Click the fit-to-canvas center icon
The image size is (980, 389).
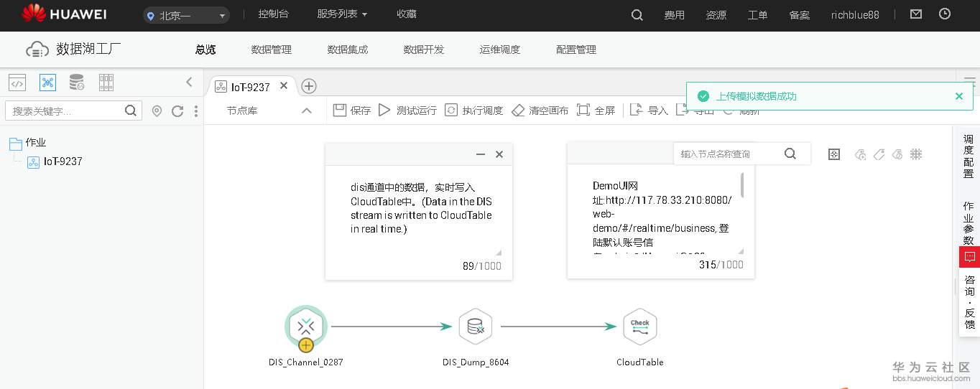834,154
